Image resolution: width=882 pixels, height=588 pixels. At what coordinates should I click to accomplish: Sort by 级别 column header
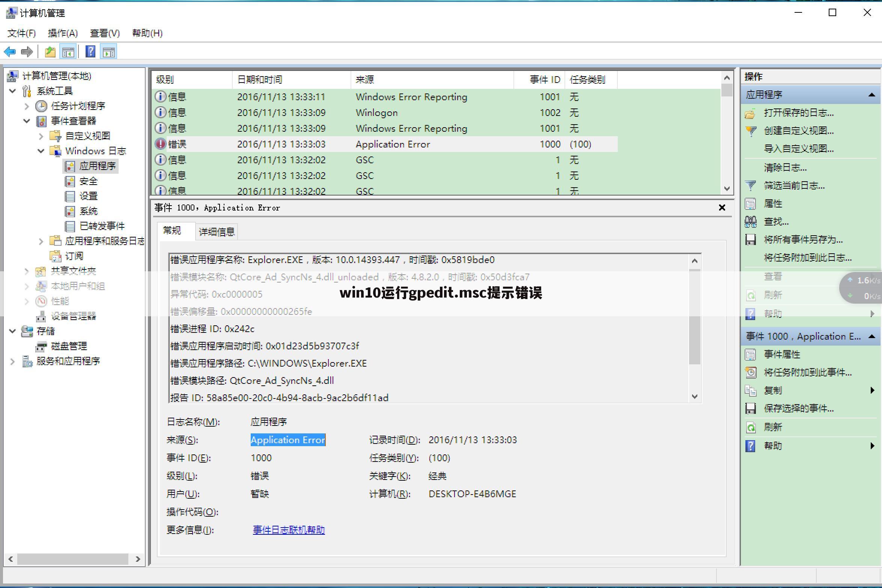coord(192,80)
